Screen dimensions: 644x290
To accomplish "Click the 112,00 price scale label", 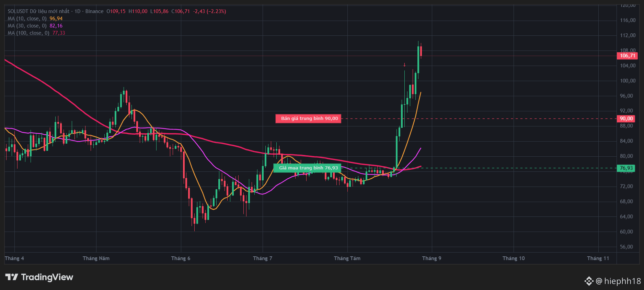I will (x=628, y=35).
